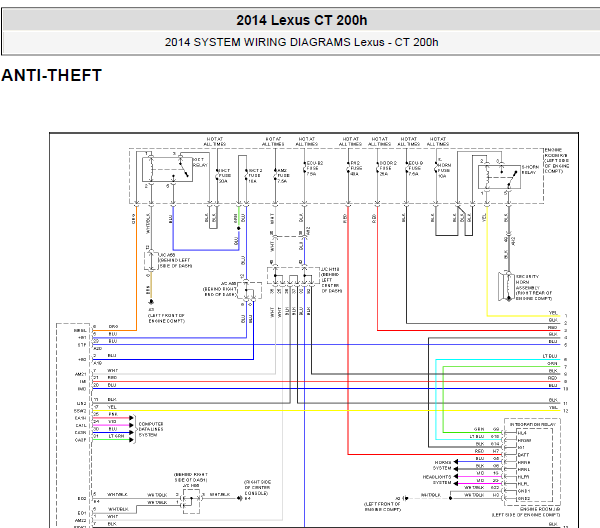Select 'ENGINE ROOM R/B' location note

pyautogui.click(x=557, y=161)
